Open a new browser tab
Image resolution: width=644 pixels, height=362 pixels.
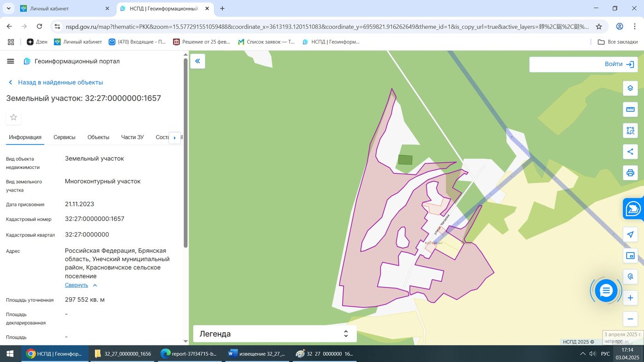click(222, 8)
